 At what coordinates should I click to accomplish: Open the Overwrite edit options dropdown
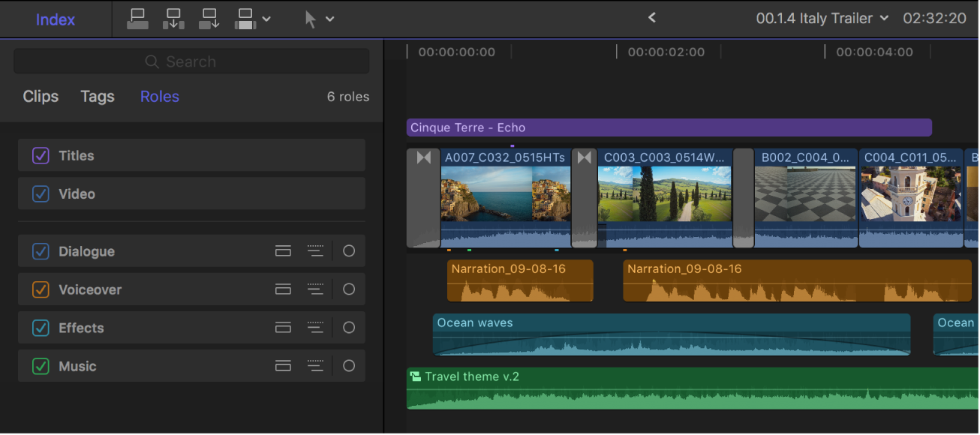267,18
